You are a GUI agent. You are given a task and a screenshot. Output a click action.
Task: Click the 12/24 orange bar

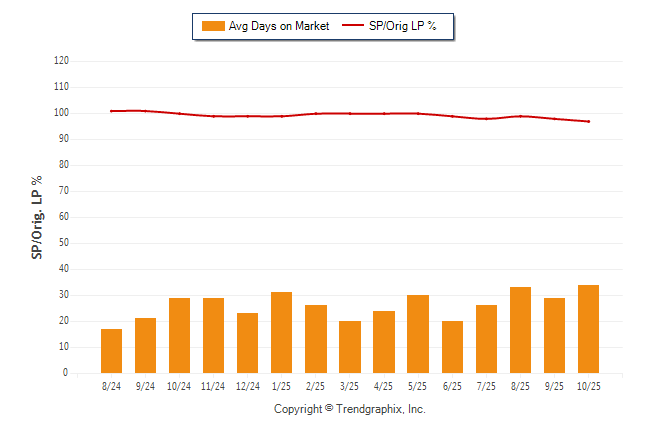pos(248,343)
